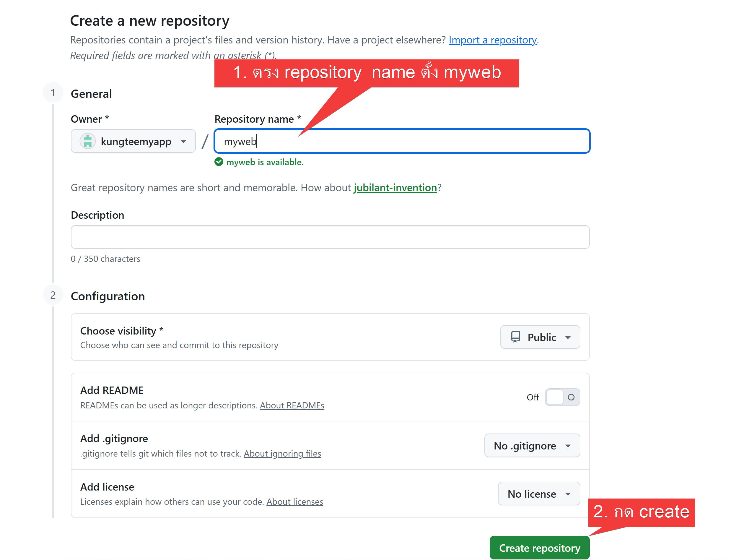Click the green availability checkmark icon
The height and width of the screenshot is (560, 731).
(219, 162)
